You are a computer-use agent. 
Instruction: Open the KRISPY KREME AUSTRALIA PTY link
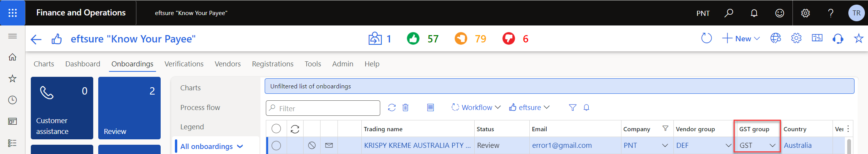417,146
